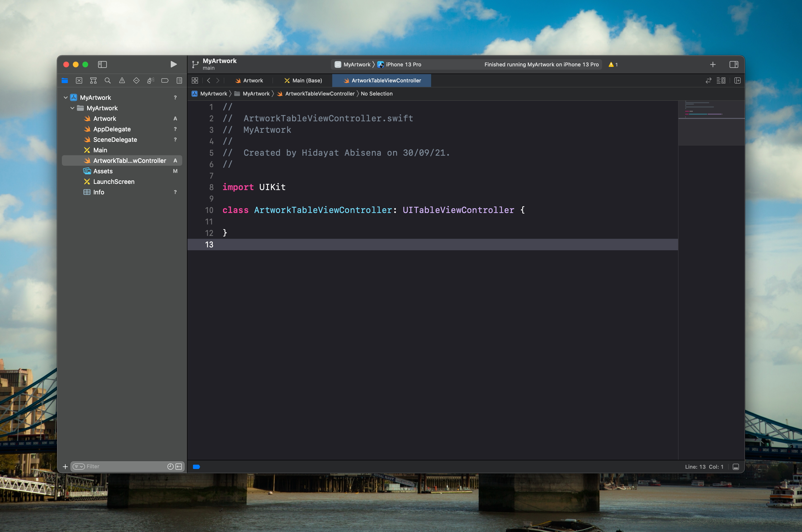The width and height of the screenshot is (802, 532).
Task: Open the Project navigator folder icon
Action: point(65,80)
